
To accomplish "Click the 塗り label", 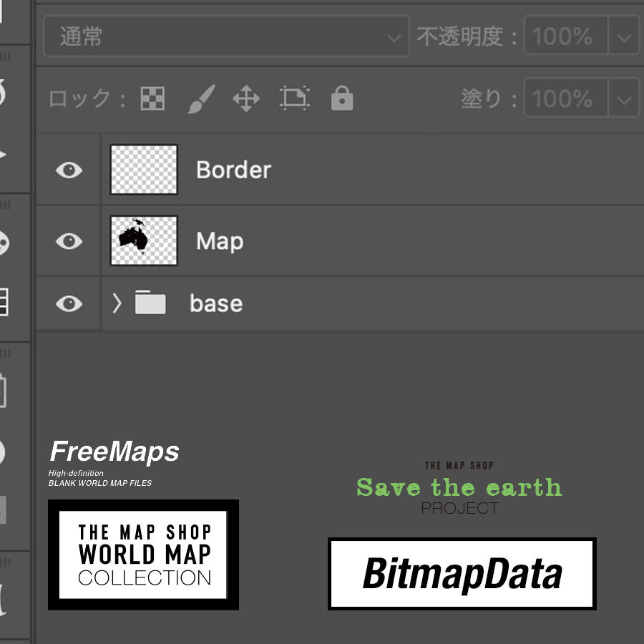I will click(x=489, y=99).
